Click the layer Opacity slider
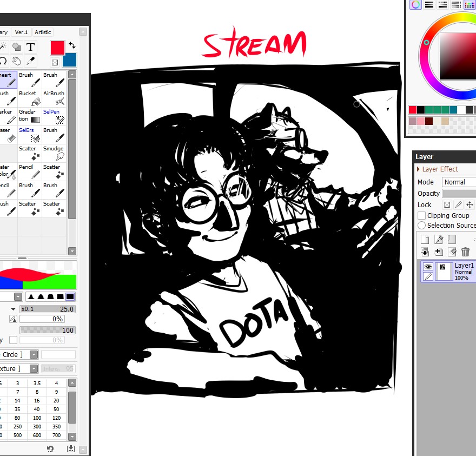 pos(459,194)
